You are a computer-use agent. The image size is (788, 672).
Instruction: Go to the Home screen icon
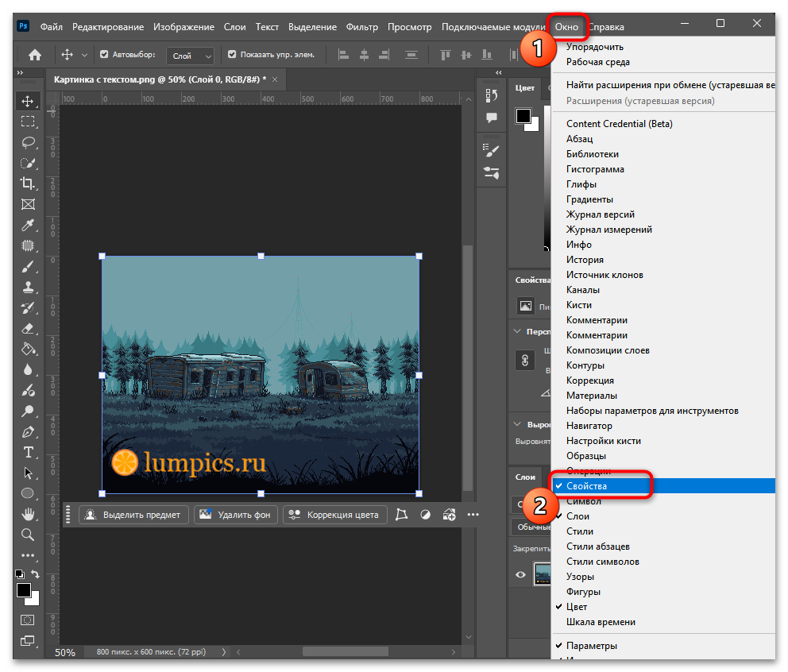[x=35, y=55]
